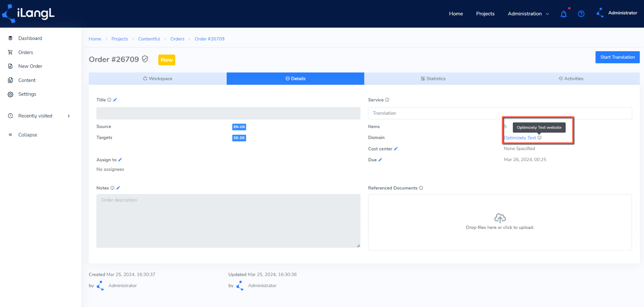
Task: Click the cloud upload icon
Action: coord(500,218)
